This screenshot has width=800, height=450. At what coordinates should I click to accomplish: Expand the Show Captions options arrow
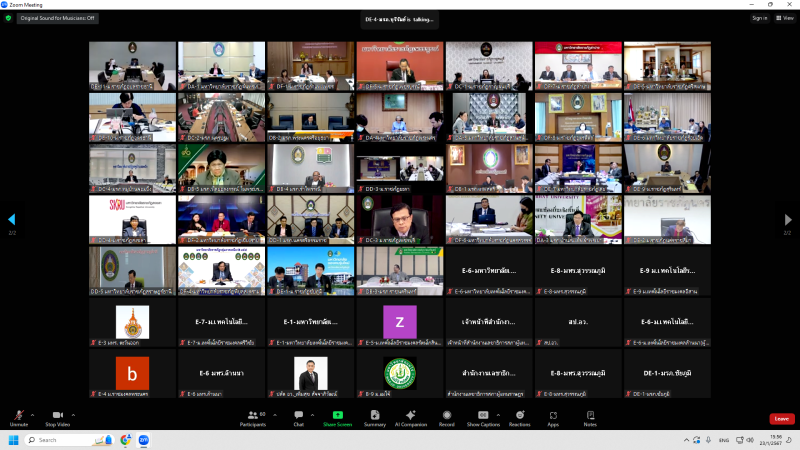point(499,414)
